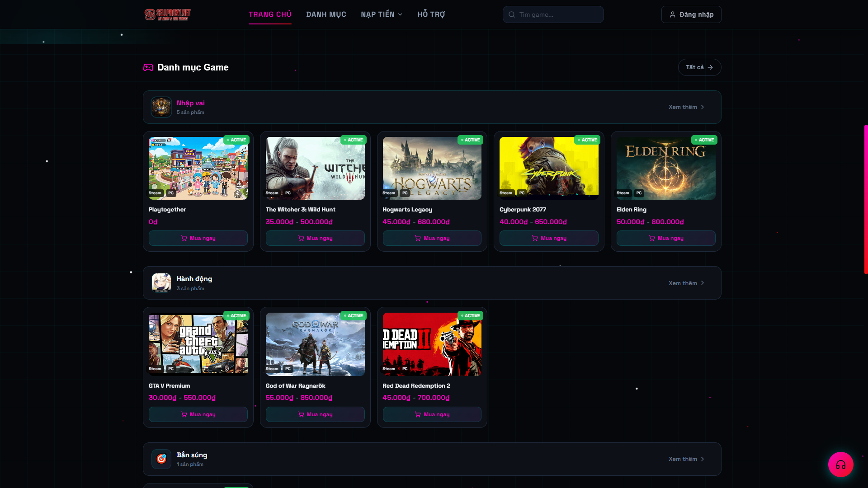
Task: Click the Steam tag on Playtogether
Action: pyautogui.click(x=155, y=193)
